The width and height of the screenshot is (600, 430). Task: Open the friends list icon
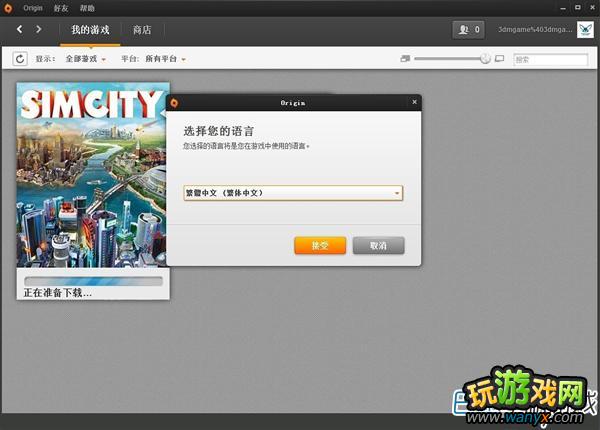(467, 30)
